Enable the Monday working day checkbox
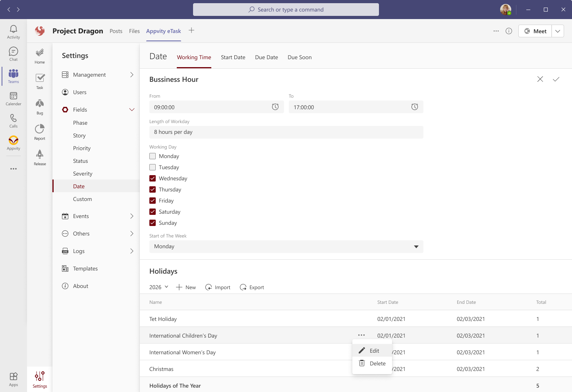Image resolution: width=572 pixels, height=392 pixels. pyautogui.click(x=153, y=156)
